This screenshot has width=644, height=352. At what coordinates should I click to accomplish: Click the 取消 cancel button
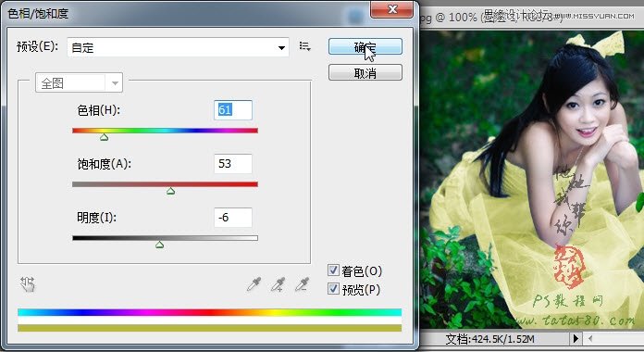click(365, 73)
